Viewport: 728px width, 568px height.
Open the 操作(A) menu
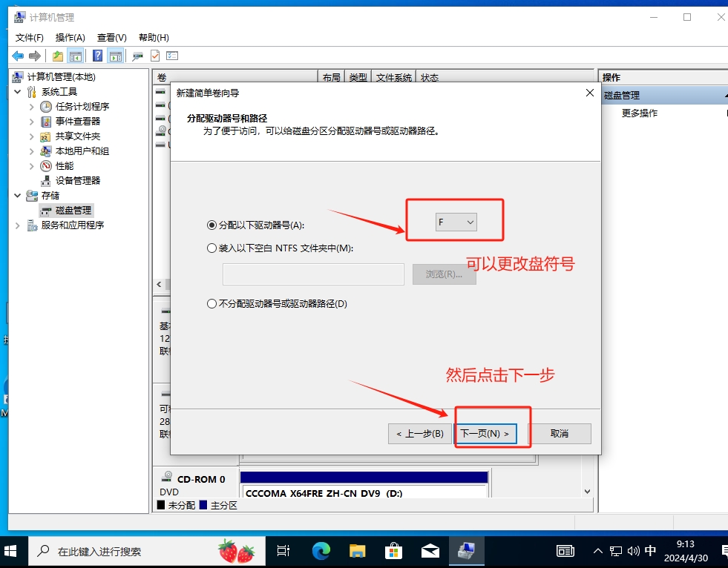pyautogui.click(x=70, y=38)
